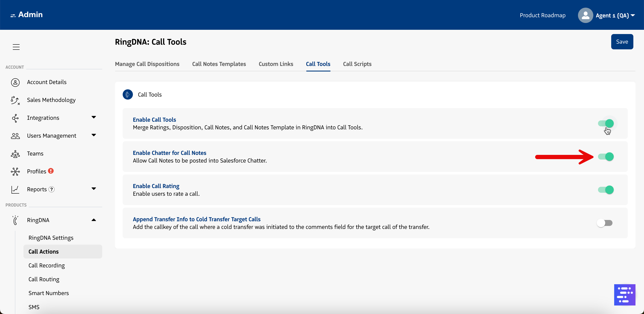Open the Product Roadmap link
Screen dimensions: 644x314
pyautogui.click(x=542, y=16)
